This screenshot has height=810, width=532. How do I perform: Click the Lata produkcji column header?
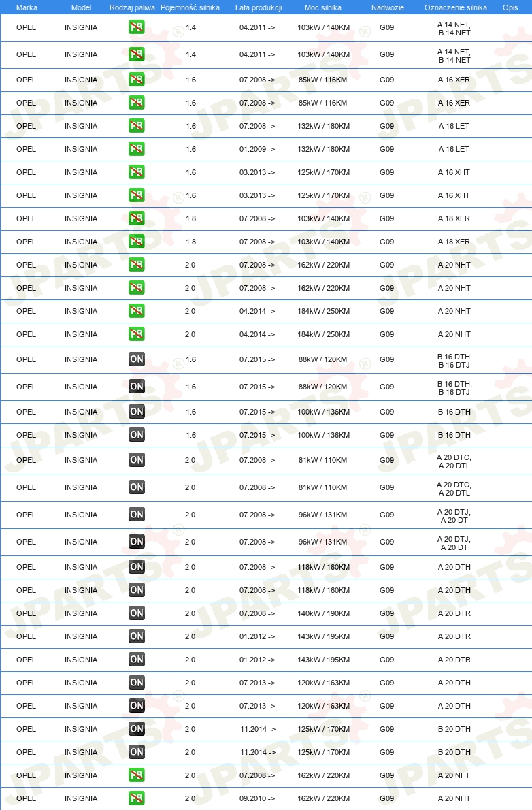[x=259, y=7]
